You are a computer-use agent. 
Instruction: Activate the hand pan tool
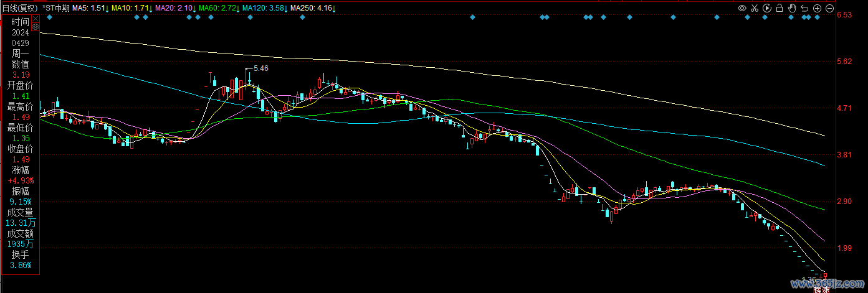(x=792, y=8)
